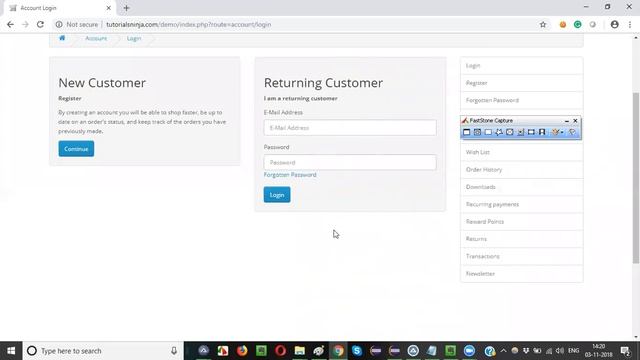The height and width of the screenshot is (360, 640).
Task: Open Reward Points in the sidebar
Action: (522, 222)
